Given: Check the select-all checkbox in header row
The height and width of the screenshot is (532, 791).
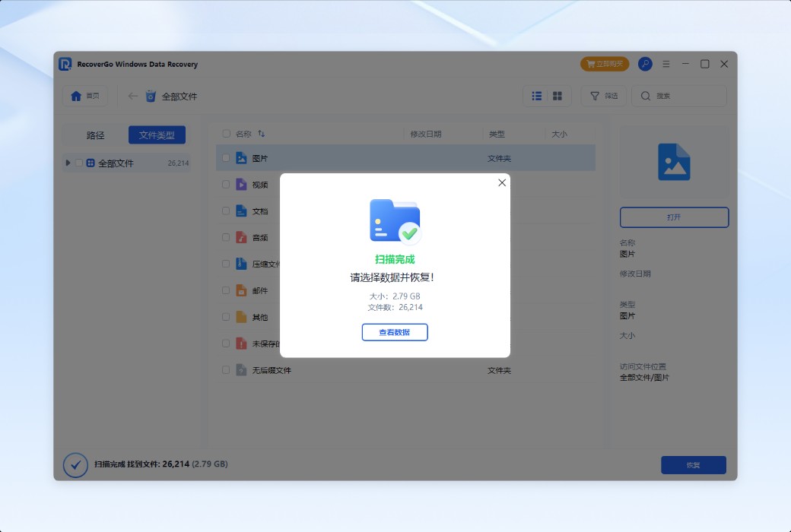Looking at the screenshot, I should (x=225, y=133).
